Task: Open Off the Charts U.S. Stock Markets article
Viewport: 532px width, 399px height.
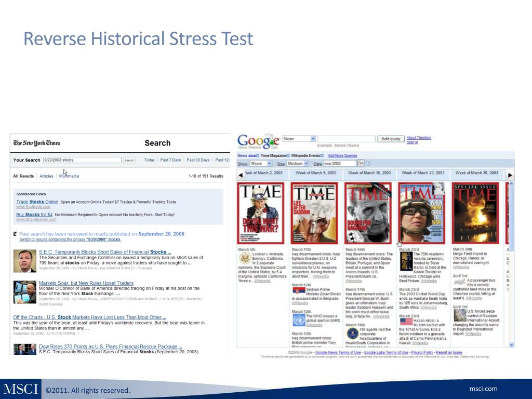Action: coord(89,317)
